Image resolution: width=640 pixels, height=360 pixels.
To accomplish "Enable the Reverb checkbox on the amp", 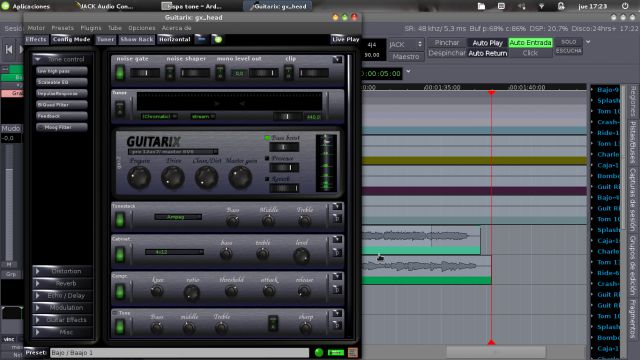I will pyautogui.click(x=267, y=179).
